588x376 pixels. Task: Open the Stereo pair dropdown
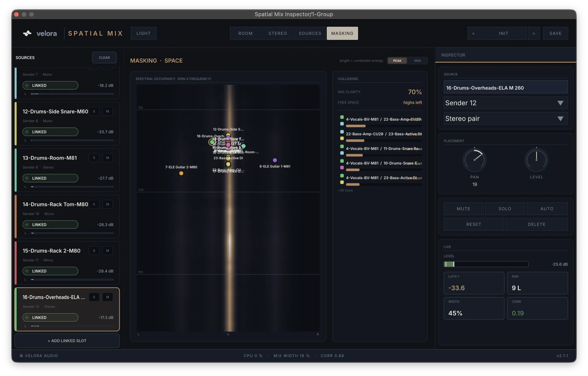[506, 119]
